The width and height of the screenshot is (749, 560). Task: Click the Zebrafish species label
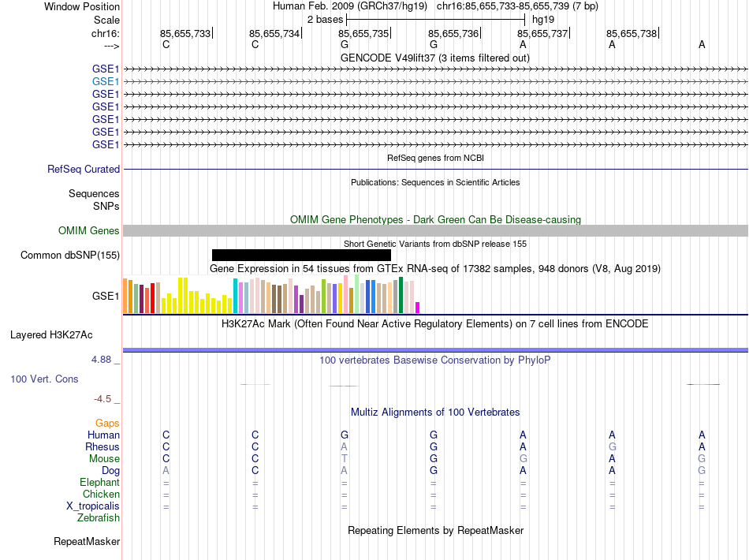click(x=99, y=518)
